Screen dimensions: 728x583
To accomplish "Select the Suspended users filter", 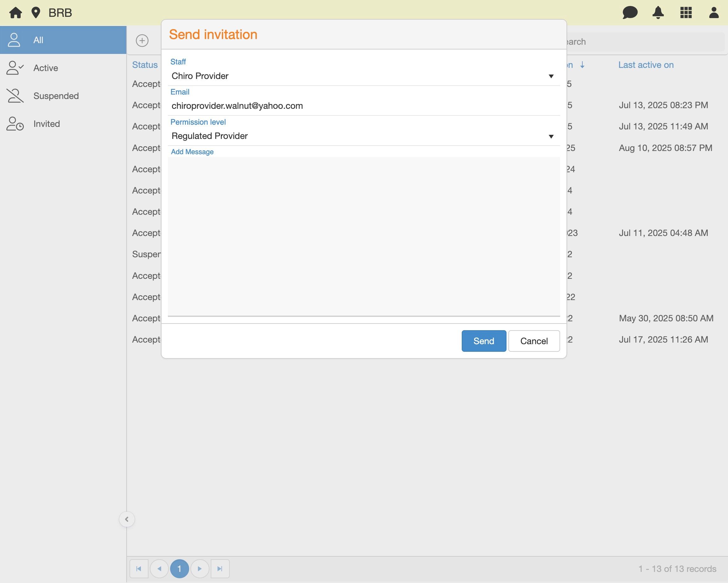I will pyautogui.click(x=56, y=96).
